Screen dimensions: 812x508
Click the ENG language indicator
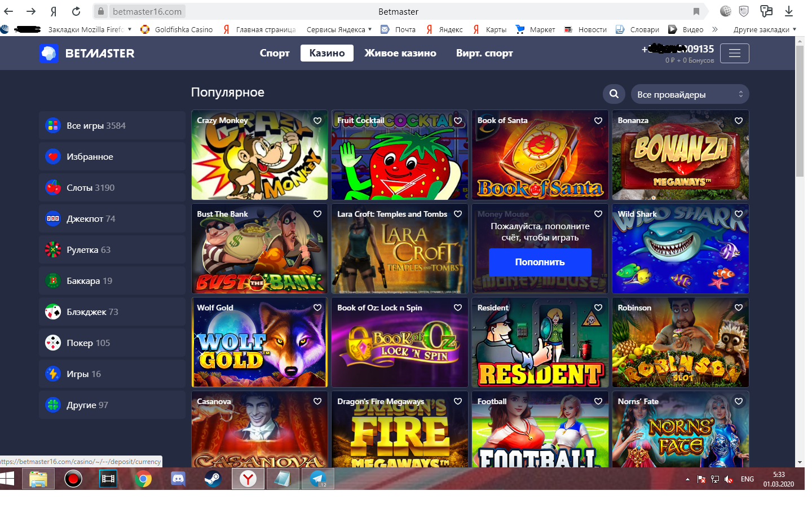[747, 479]
